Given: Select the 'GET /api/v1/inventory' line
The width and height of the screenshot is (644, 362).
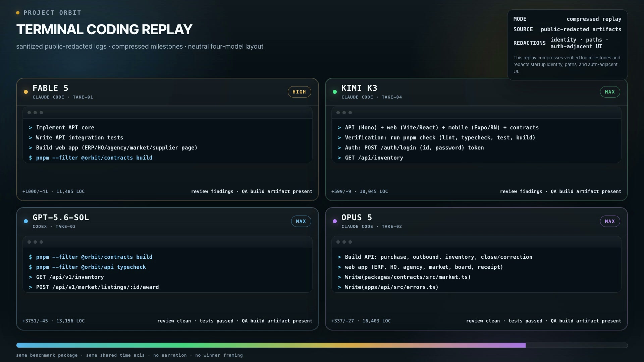Looking at the screenshot, I should point(66,277).
